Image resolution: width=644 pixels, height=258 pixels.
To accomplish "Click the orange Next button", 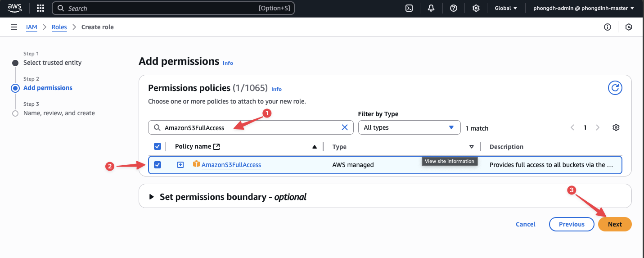I will (x=615, y=224).
